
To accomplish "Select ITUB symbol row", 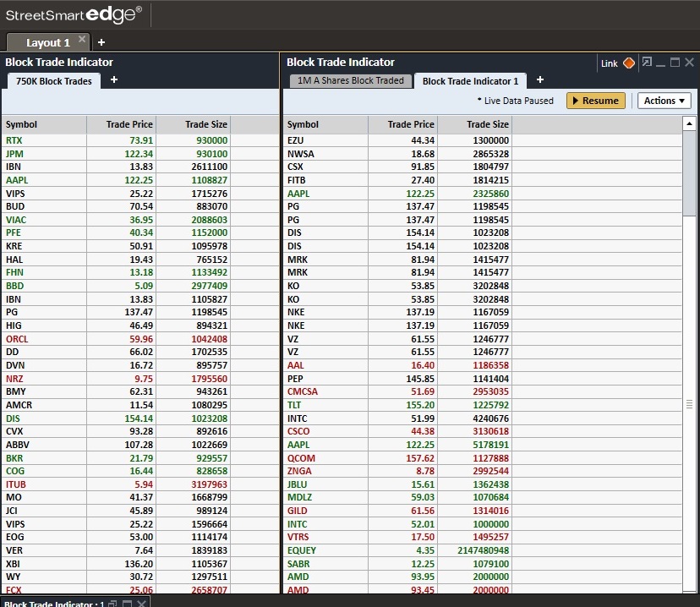I will (x=15, y=484).
